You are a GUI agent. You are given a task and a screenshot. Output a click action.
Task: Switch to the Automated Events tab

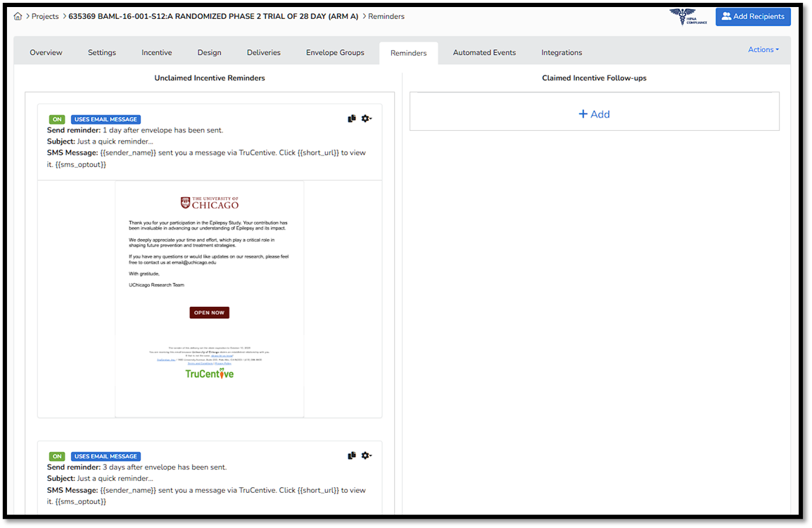click(484, 53)
